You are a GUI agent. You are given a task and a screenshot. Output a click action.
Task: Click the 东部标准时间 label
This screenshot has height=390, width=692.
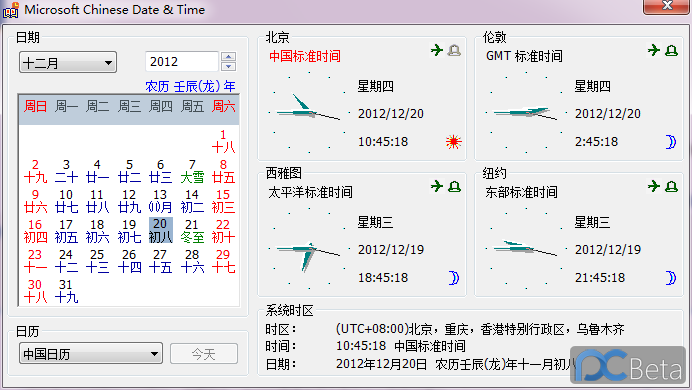[x=522, y=192]
